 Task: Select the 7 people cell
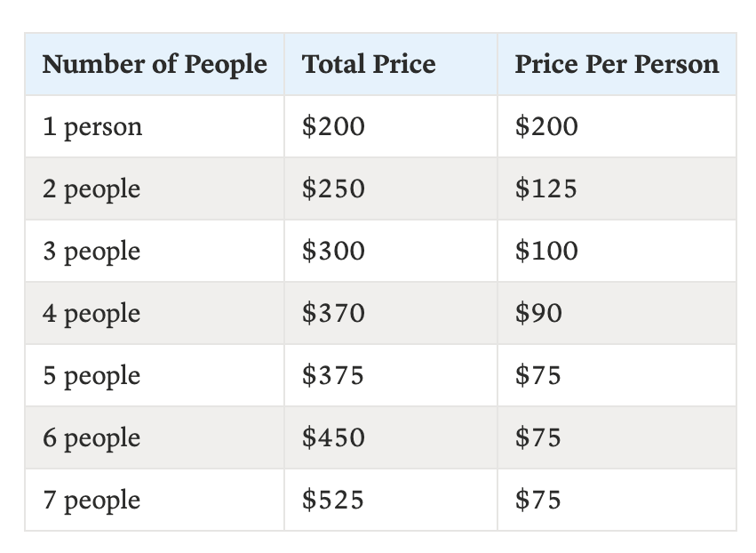coord(155,500)
